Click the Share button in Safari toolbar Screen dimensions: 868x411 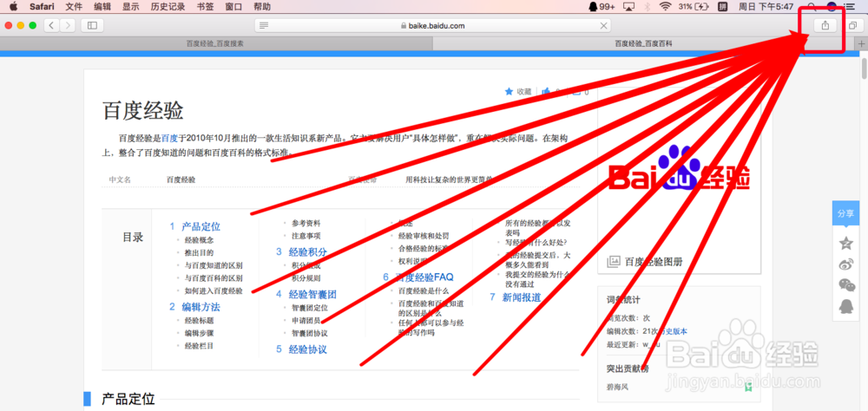825,25
